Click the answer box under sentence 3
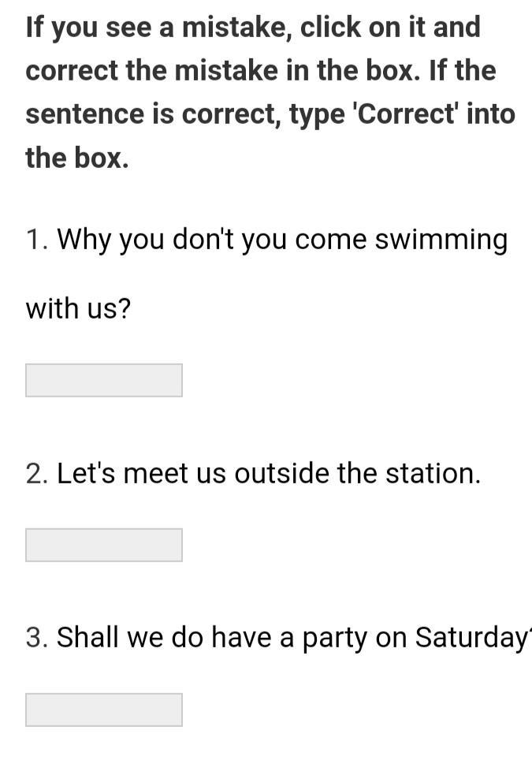Image resolution: width=532 pixels, height=764 pixels. tap(103, 710)
